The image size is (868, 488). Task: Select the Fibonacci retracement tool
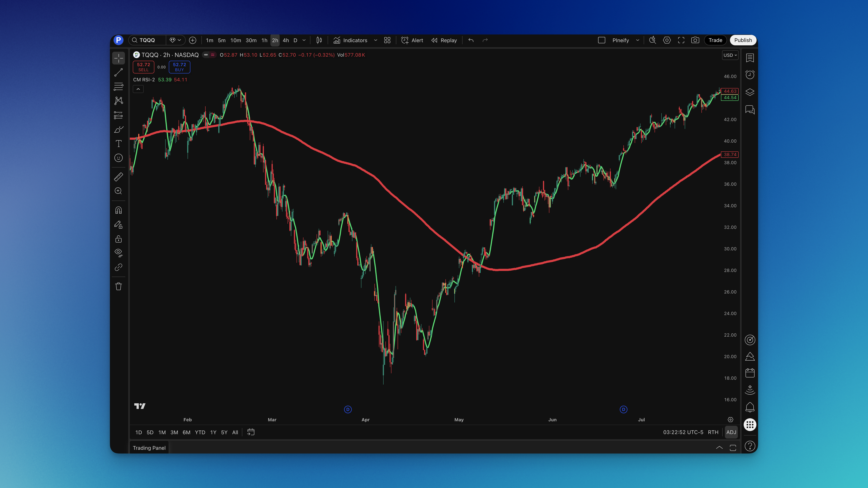tap(119, 87)
